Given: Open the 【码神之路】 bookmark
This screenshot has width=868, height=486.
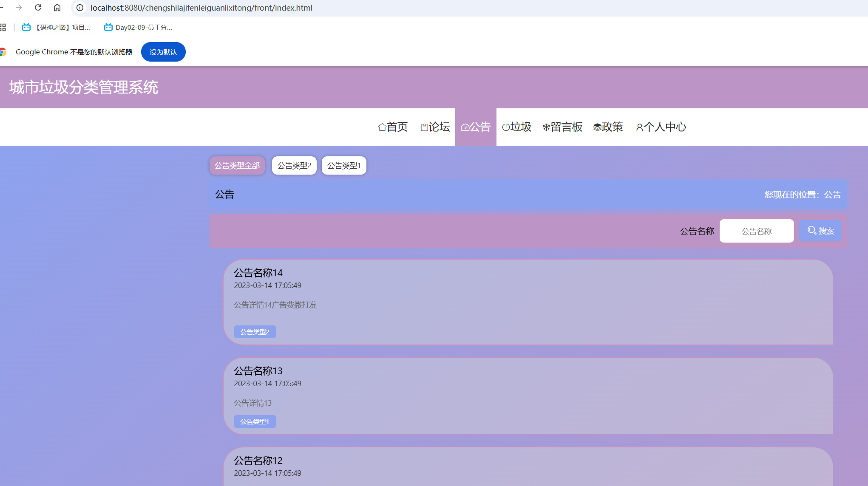Looking at the screenshot, I should (x=57, y=27).
